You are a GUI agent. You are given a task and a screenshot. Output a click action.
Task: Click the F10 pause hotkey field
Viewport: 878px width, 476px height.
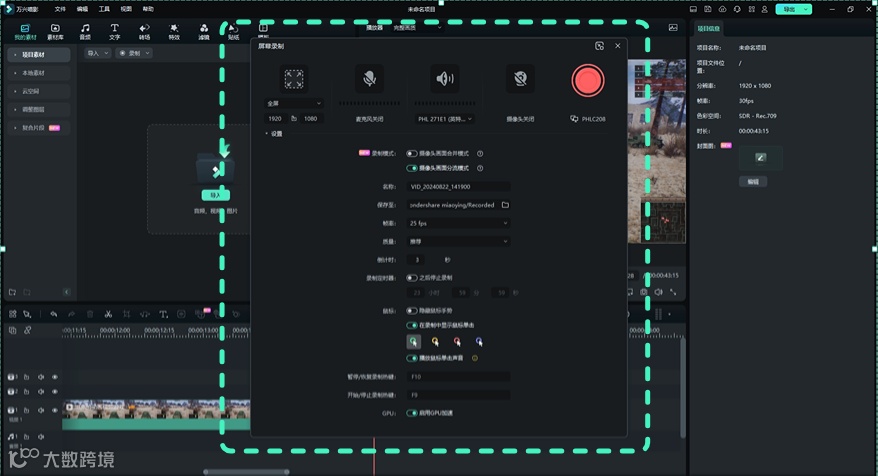coord(458,376)
